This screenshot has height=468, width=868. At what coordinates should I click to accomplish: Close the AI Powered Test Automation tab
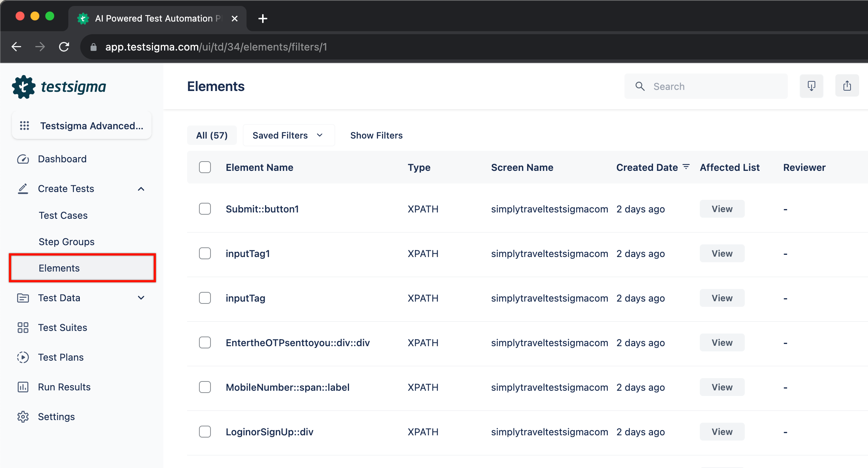235,19
